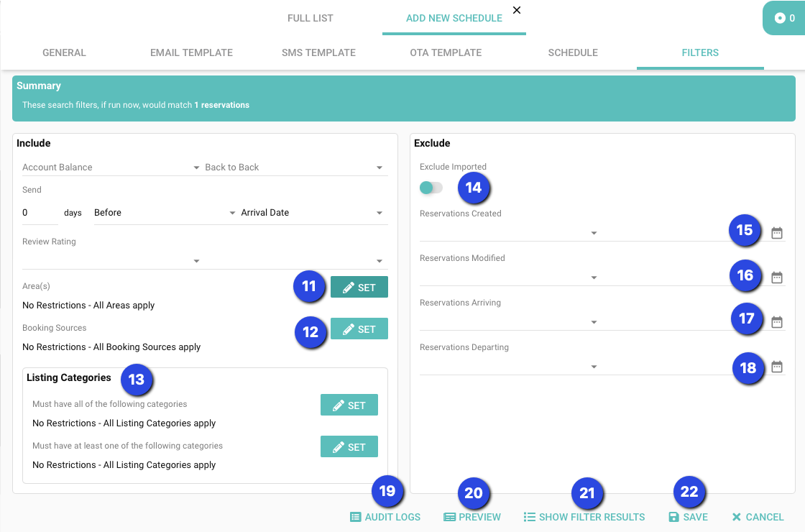805x532 pixels.
Task: Switch to the Email Template tab
Action: coord(191,52)
